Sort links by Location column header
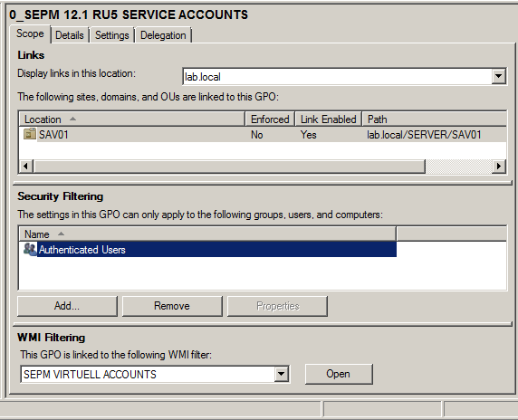The image size is (518, 420). pos(132,119)
